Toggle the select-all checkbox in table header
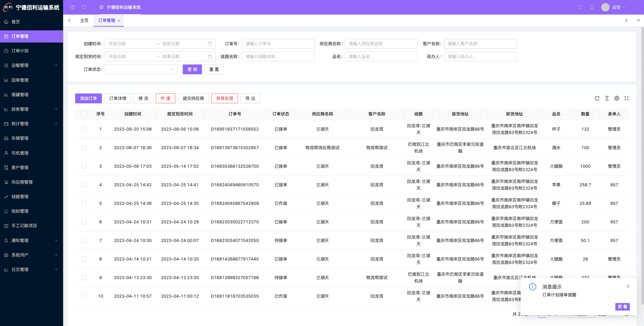 point(84,114)
